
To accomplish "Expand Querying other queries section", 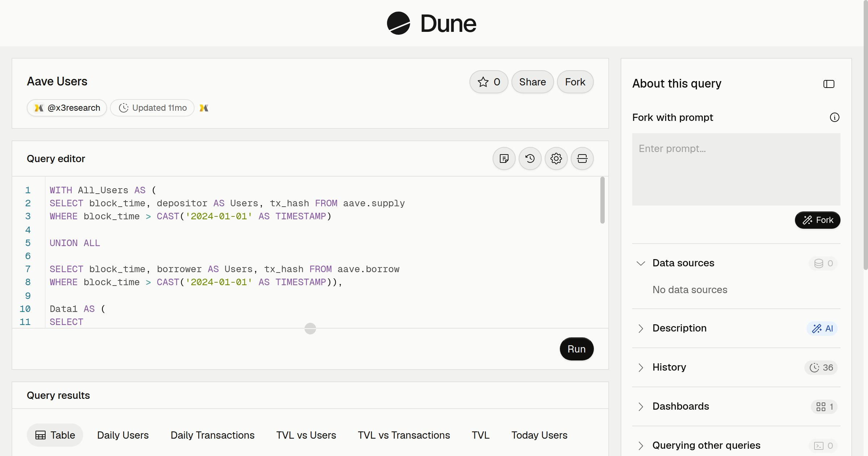I will click(x=641, y=446).
